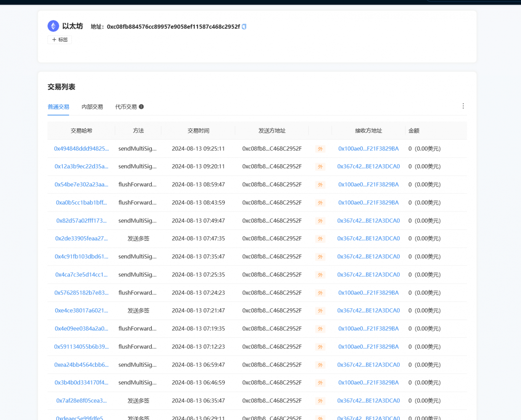This screenshot has width=521, height=420.
Task: Click the 方法 column header
Action: (138, 131)
